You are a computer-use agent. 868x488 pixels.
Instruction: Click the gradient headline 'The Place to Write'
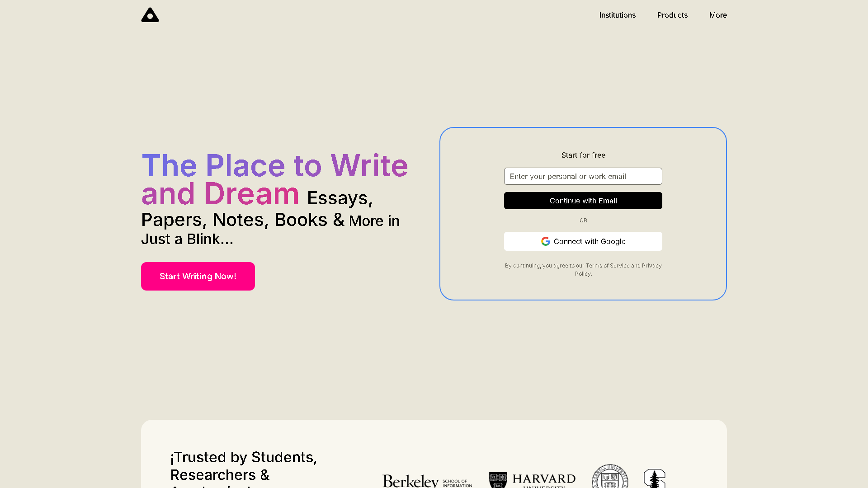click(x=274, y=165)
